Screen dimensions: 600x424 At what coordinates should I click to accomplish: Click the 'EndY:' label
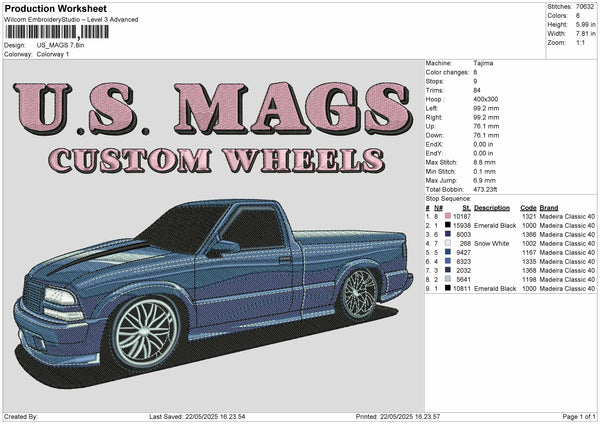434,153
